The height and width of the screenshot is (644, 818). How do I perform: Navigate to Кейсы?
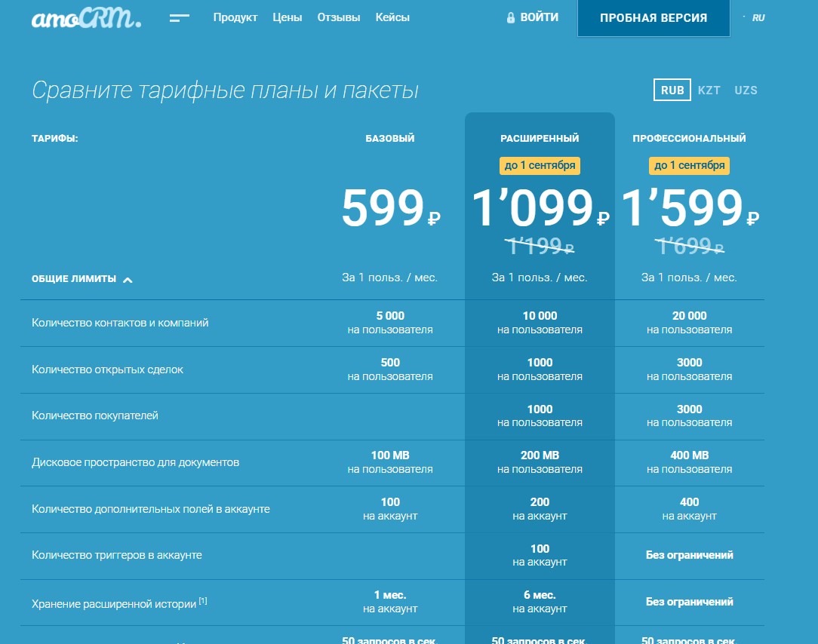click(x=392, y=17)
